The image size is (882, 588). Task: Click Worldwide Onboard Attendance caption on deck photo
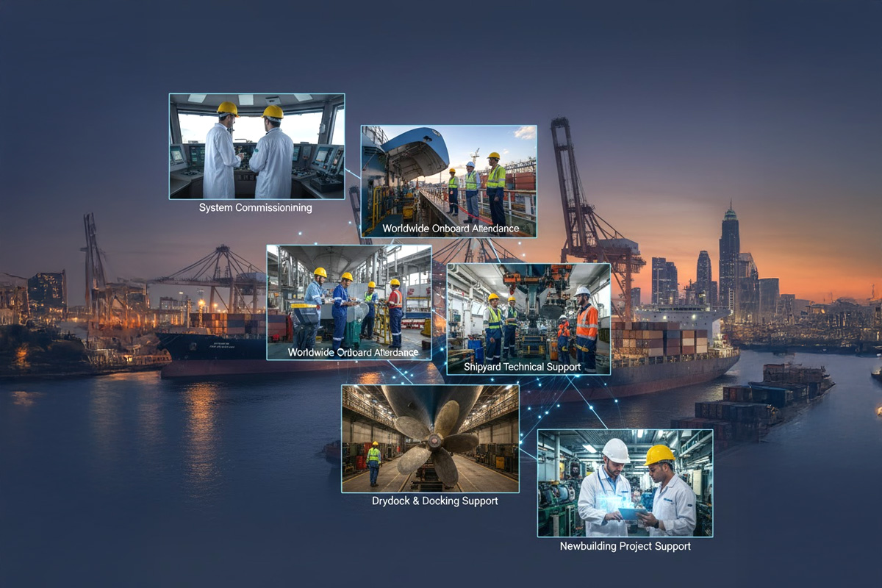(x=451, y=229)
